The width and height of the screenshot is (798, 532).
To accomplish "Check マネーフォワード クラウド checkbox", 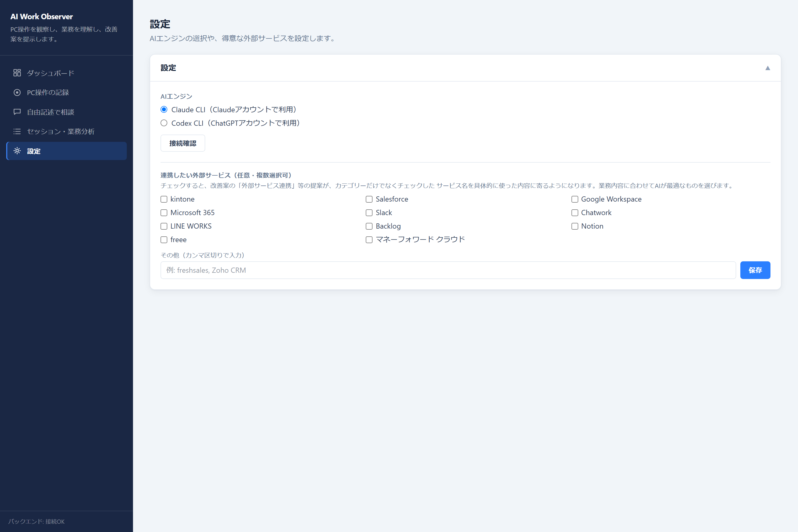I will point(369,240).
